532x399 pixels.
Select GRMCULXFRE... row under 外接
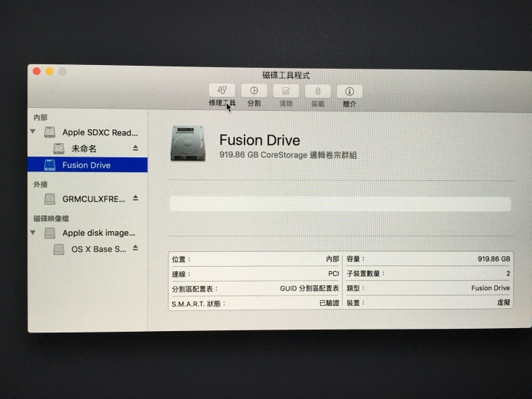87,199
